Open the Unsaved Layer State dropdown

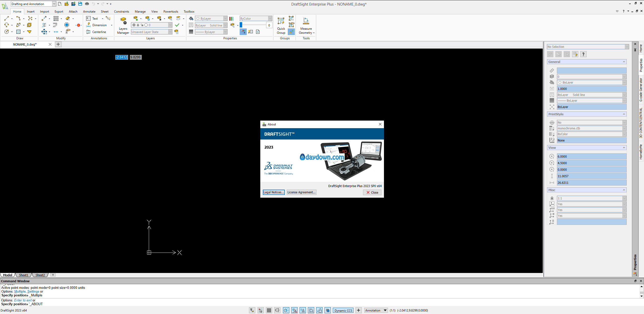coord(170,32)
